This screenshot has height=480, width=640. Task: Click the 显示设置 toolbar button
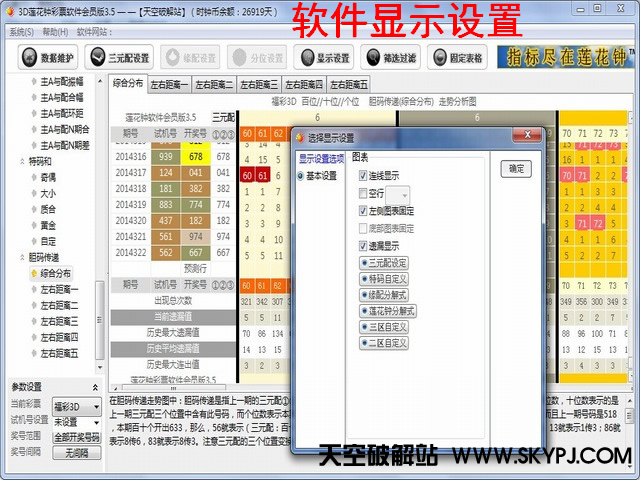[325, 58]
